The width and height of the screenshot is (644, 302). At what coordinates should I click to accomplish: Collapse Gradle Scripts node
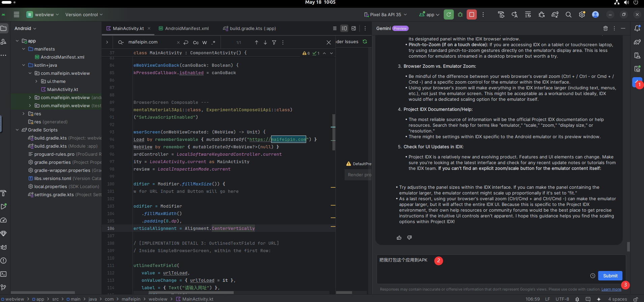click(17, 130)
